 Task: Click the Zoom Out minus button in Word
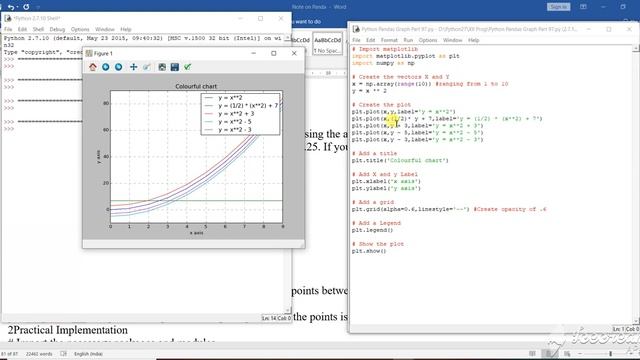coord(580,353)
